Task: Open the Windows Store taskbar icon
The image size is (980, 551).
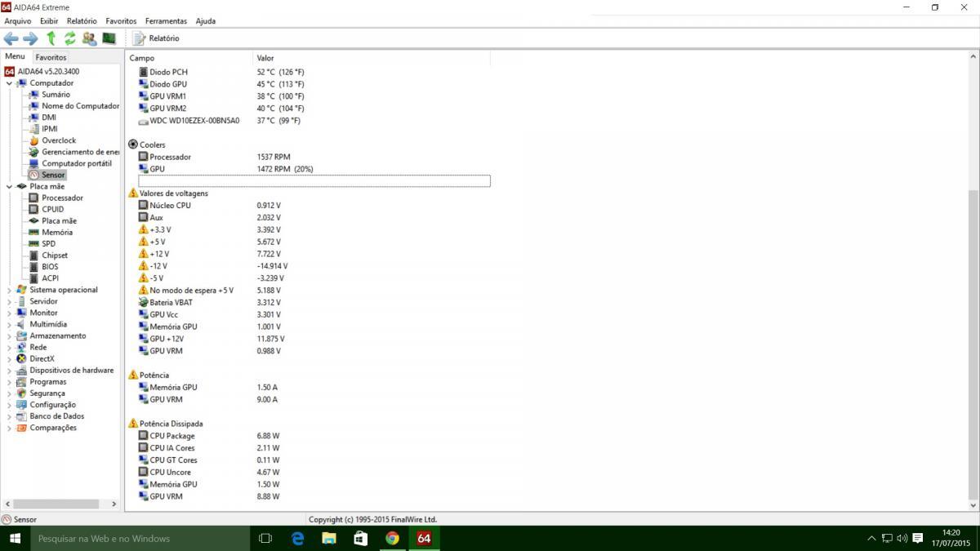Action: tap(360, 538)
